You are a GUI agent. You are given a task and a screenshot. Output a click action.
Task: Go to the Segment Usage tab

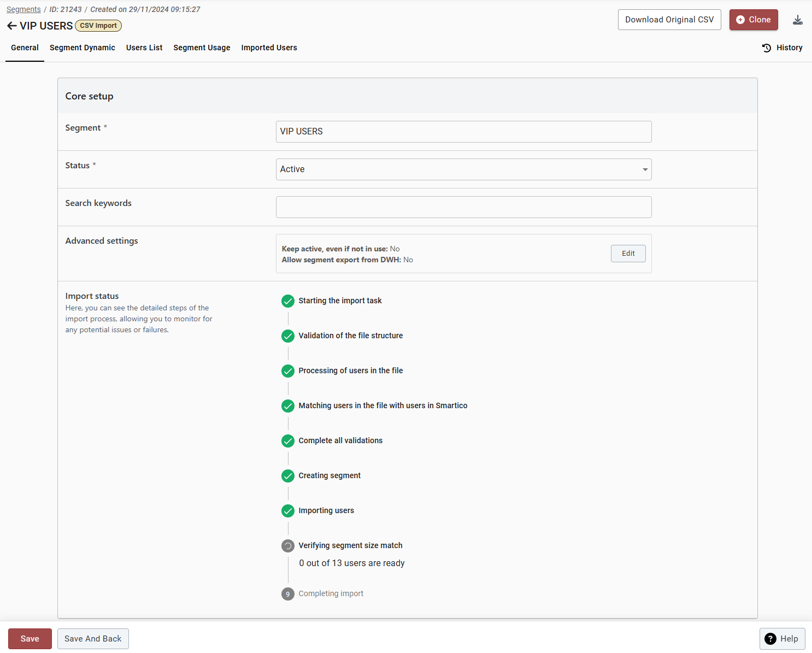(x=202, y=48)
